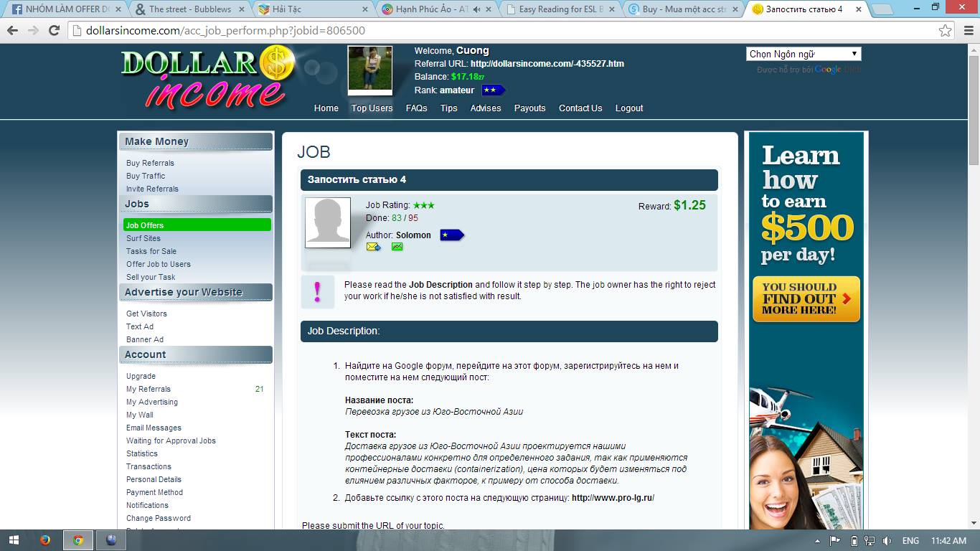The image size is (980, 551).
Task: Click the browser address bar
Action: 502,31
